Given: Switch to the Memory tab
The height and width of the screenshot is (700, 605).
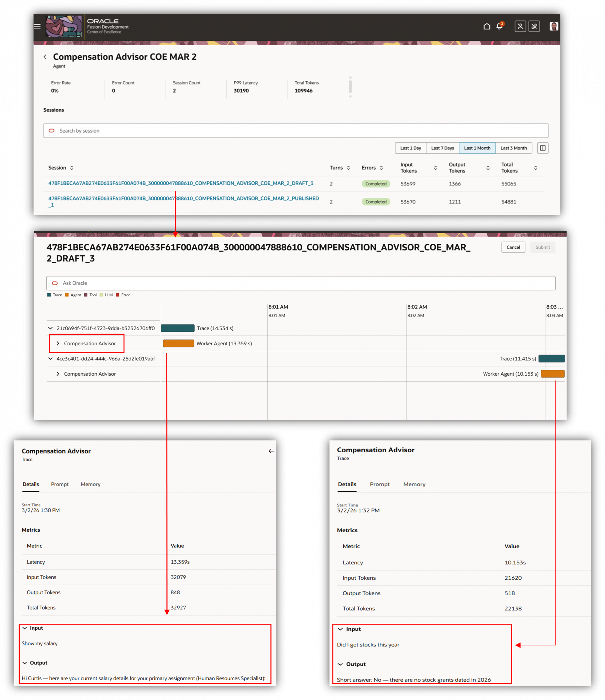Looking at the screenshot, I should [x=90, y=484].
